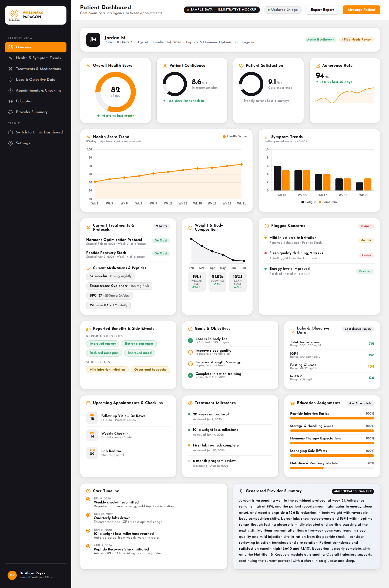Click the Goals & Objectives check-circle icon
Viewport: 389px width, 588px height.
tap(190, 329)
